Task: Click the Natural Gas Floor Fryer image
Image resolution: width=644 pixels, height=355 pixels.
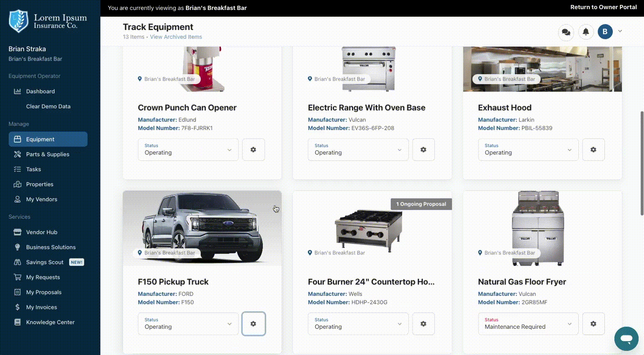Action: tap(538, 228)
